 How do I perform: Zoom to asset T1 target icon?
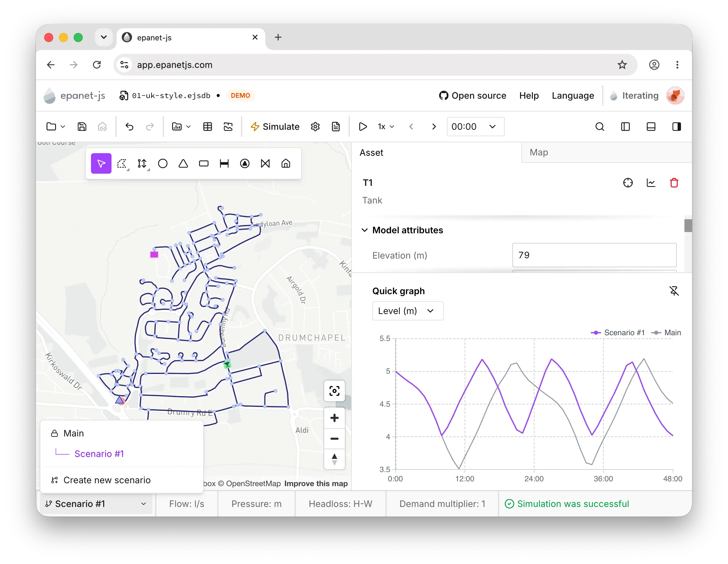click(628, 183)
